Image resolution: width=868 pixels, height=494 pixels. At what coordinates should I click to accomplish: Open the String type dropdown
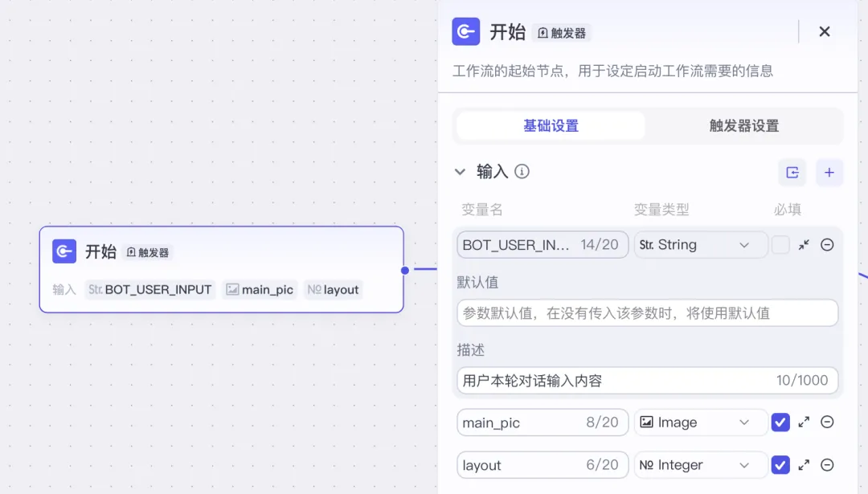(x=700, y=244)
